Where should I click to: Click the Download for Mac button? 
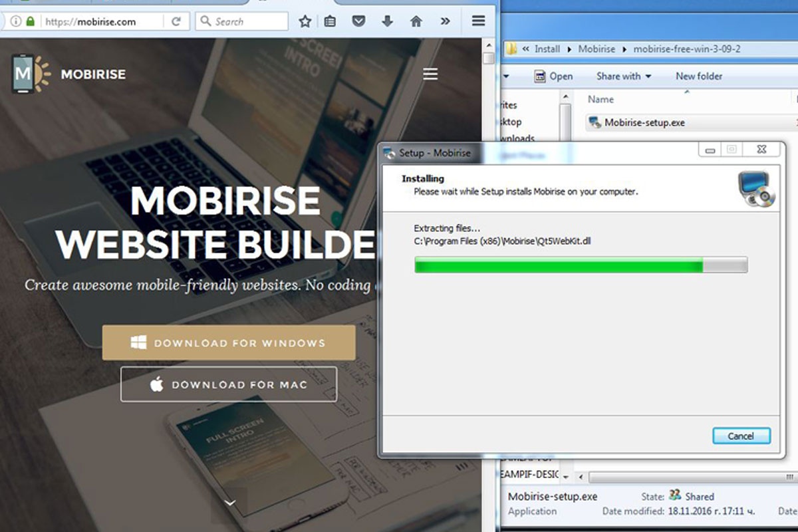(x=229, y=384)
